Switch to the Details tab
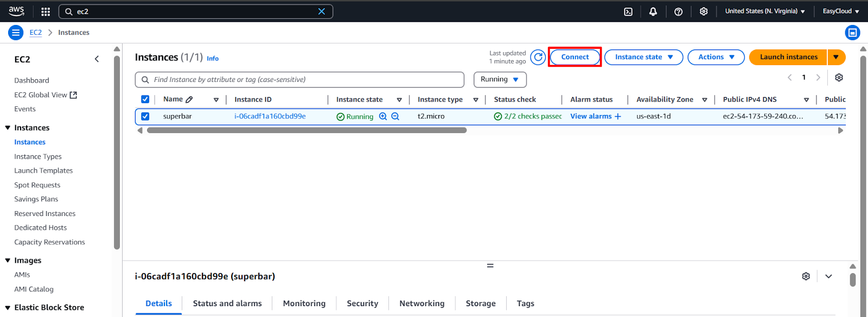Image resolution: width=868 pixels, height=317 pixels. tap(158, 303)
